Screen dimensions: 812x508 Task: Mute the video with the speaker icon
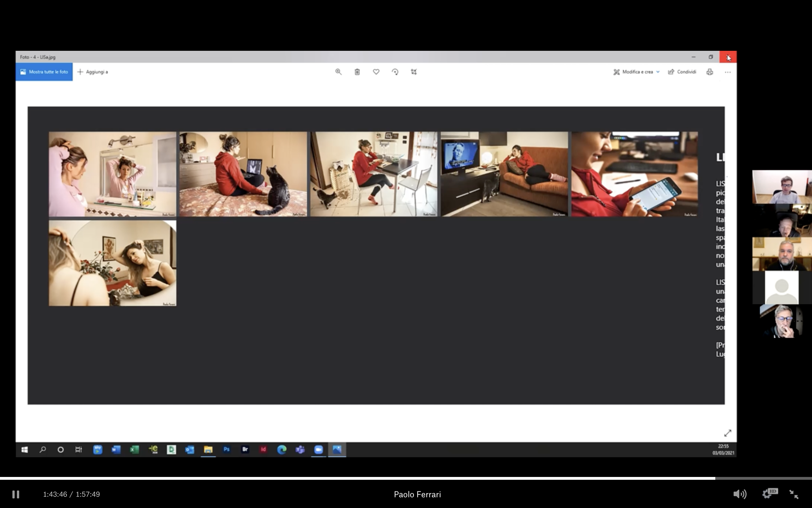coord(740,494)
